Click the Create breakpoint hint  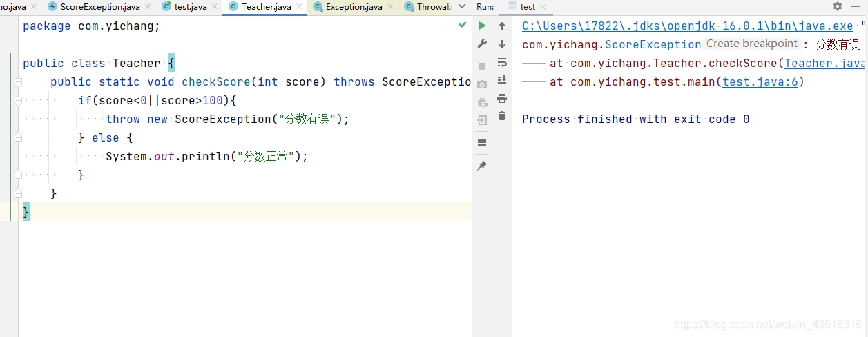pos(752,44)
